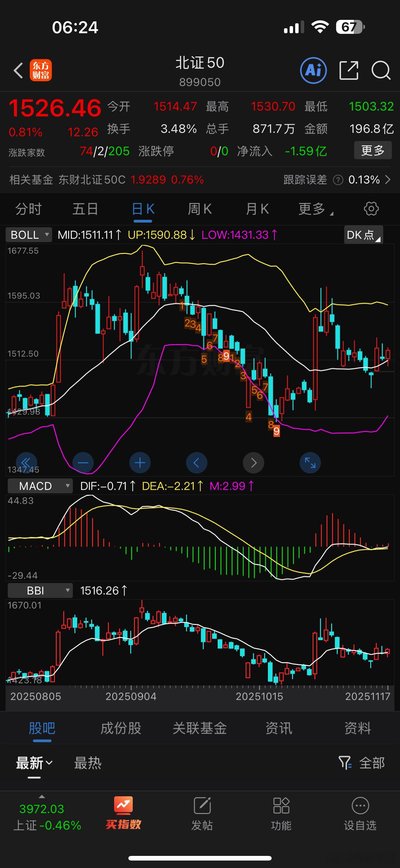The image size is (400, 868).
Task: Tap the 全部 filter icon
Action: pyautogui.click(x=345, y=763)
